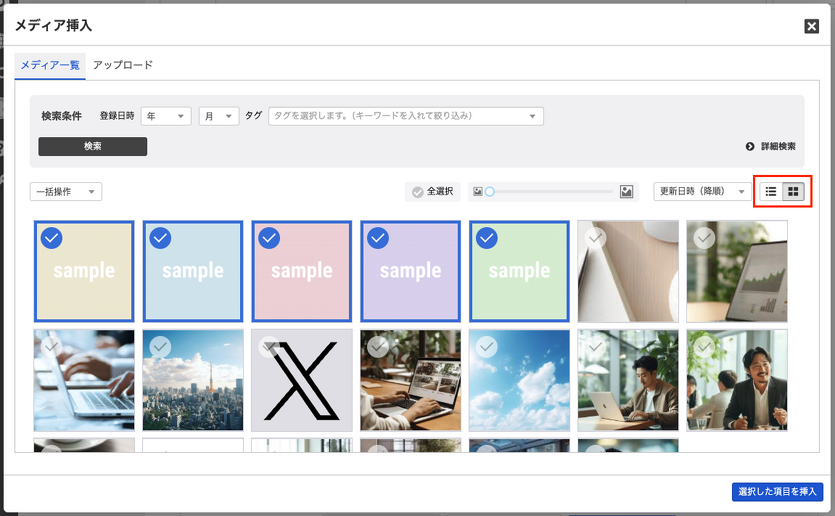Open the 一括操作 bulk actions dropdown
The height and width of the screenshot is (516, 835).
pos(66,191)
